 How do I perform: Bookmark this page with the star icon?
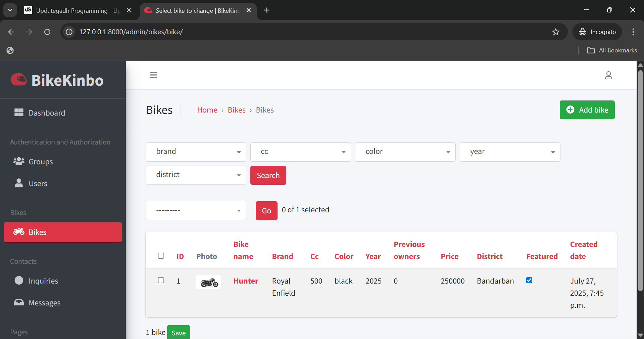point(555,32)
